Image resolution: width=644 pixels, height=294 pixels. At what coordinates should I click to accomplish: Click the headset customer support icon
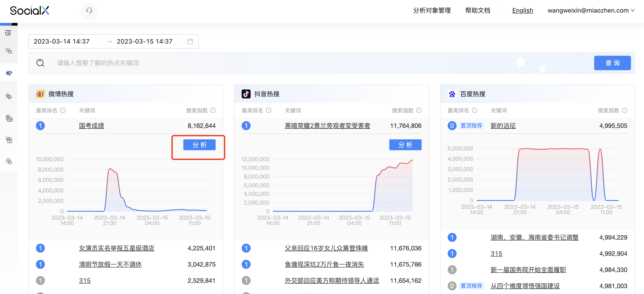(89, 11)
